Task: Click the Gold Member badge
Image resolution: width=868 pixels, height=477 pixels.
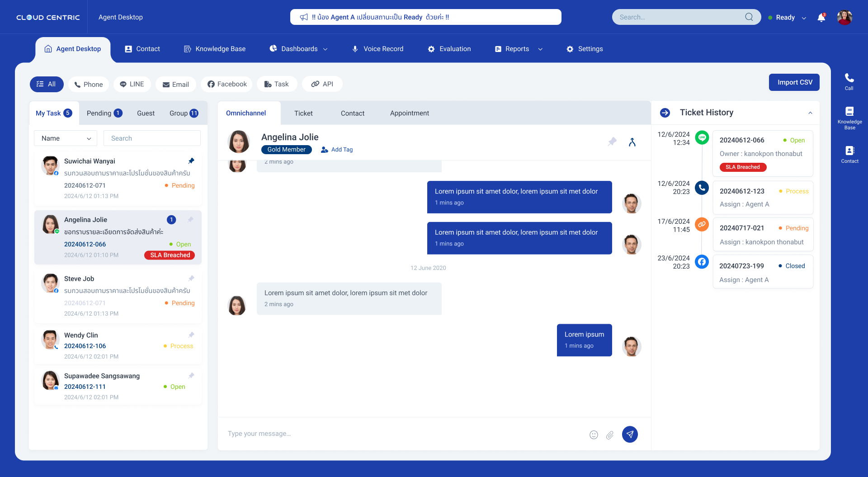Action: tap(287, 150)
